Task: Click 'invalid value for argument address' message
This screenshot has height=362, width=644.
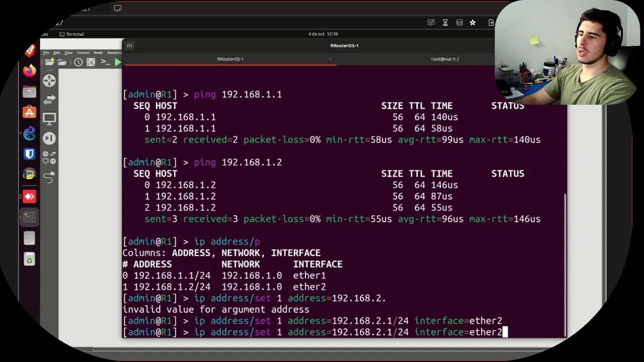Action: [216, 310]
